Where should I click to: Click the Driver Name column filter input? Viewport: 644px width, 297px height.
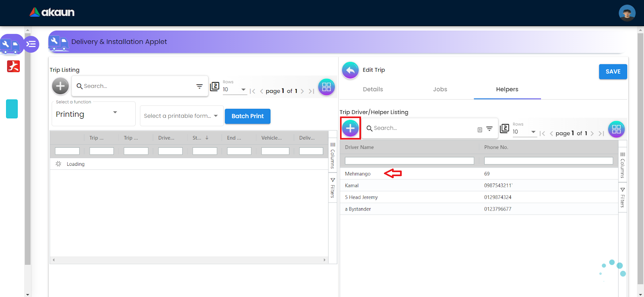[409, 161]
